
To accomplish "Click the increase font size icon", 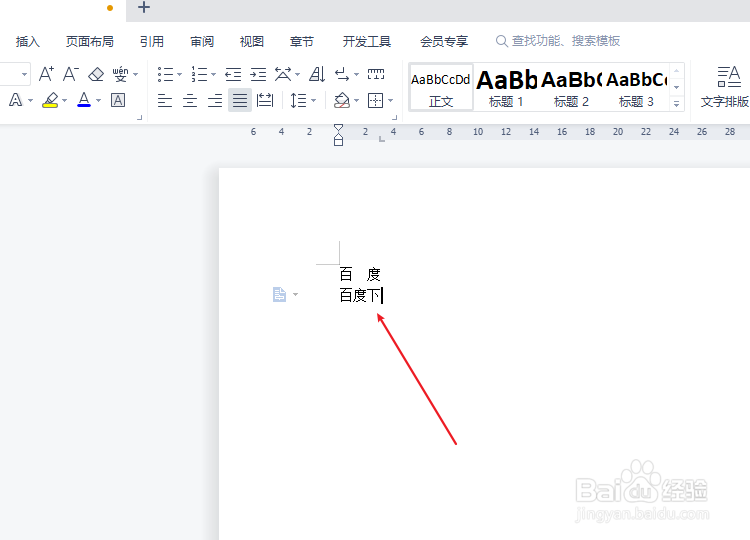I will 46,74.
